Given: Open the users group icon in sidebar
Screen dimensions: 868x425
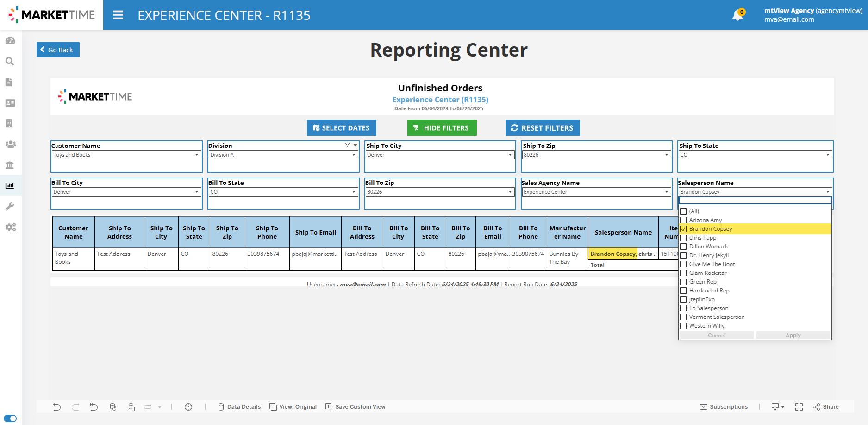Looking at the screenshot, I should [x=10, y=144].
